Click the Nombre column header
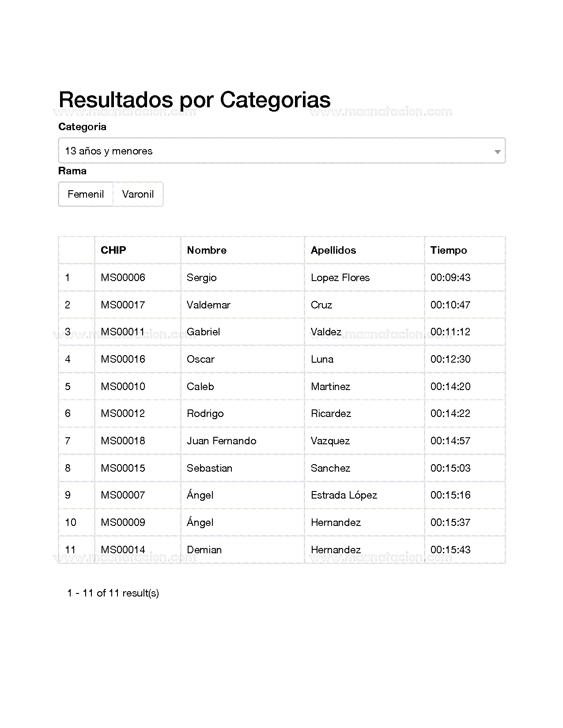This screenshot has width=563, height=728. click(207, 250)
